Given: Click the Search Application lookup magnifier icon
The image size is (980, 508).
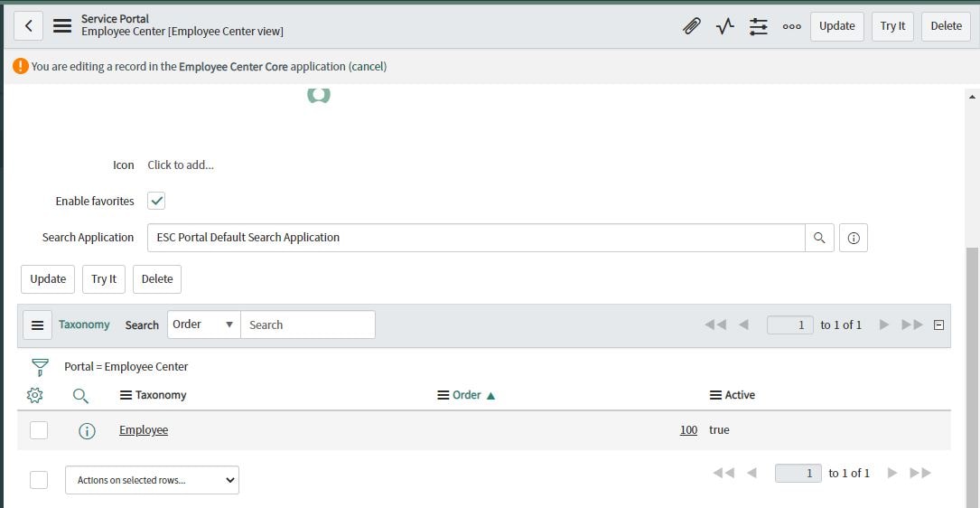Looking at the screenshot, I should [x=819, y=238].
